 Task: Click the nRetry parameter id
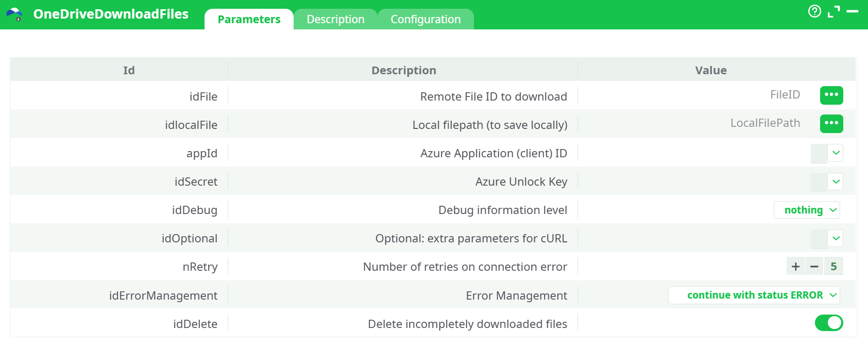pos(200,267)
